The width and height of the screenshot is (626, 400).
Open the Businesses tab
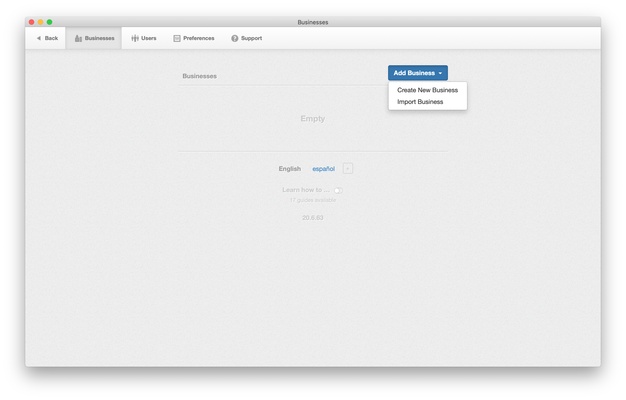(x=94, y=38)
